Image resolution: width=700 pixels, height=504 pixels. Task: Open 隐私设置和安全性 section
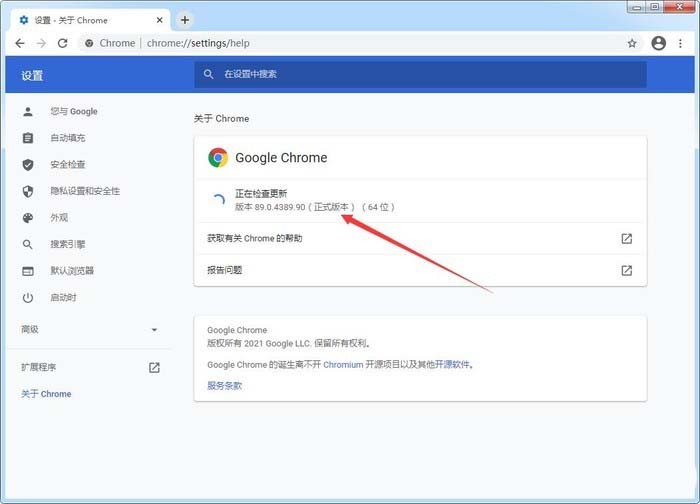(85, 191)
